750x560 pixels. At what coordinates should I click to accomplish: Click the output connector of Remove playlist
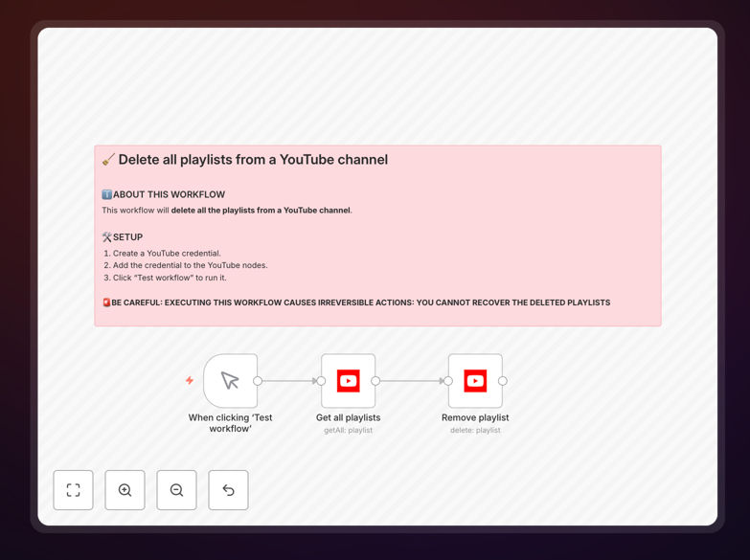503,381
